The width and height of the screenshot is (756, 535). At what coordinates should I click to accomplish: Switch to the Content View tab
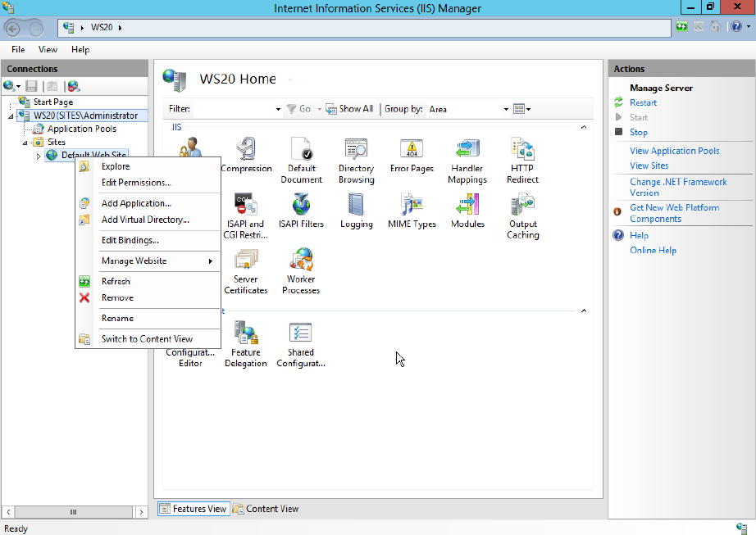tap(266, 509)
